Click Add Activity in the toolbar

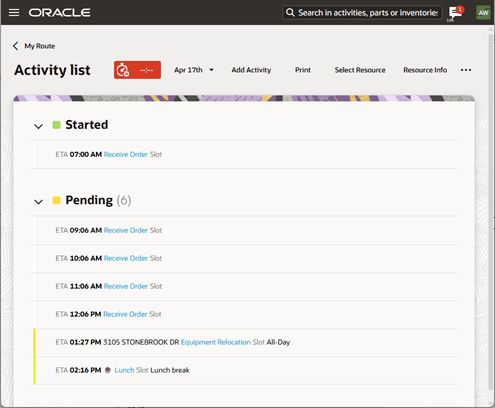pyautogui.click(x=251, y=70)
